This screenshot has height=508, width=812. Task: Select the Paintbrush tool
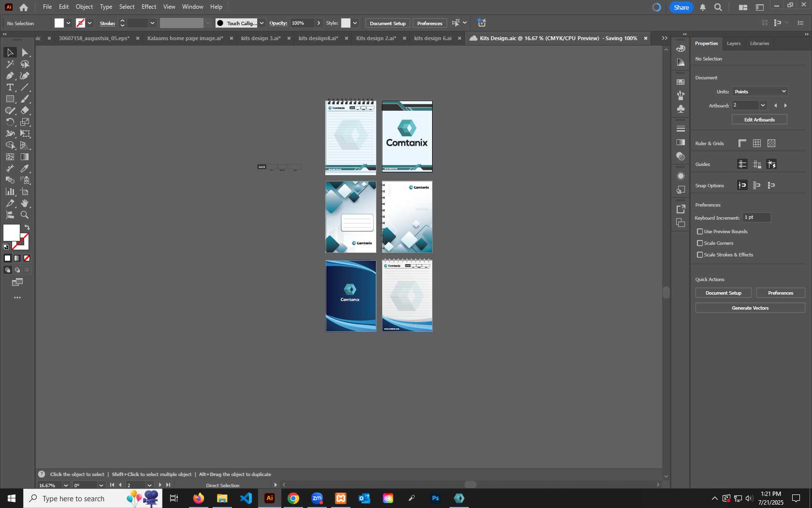25,99
